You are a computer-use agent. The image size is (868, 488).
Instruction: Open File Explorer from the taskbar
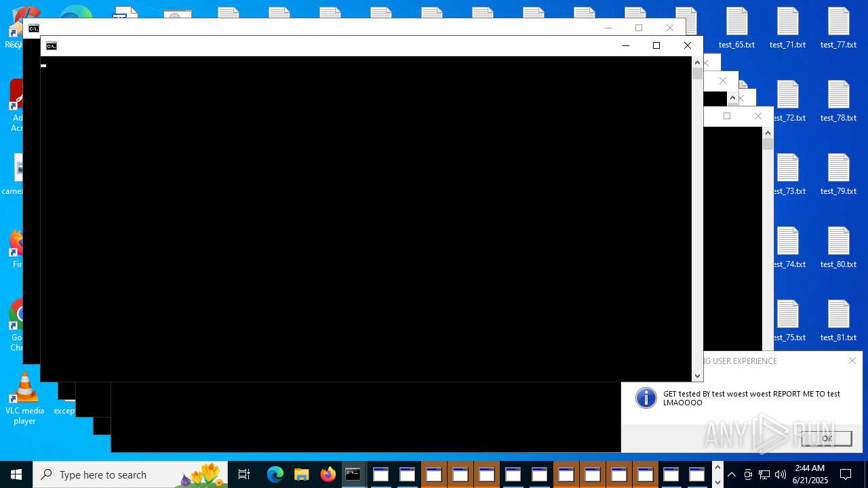coord(302,474)
